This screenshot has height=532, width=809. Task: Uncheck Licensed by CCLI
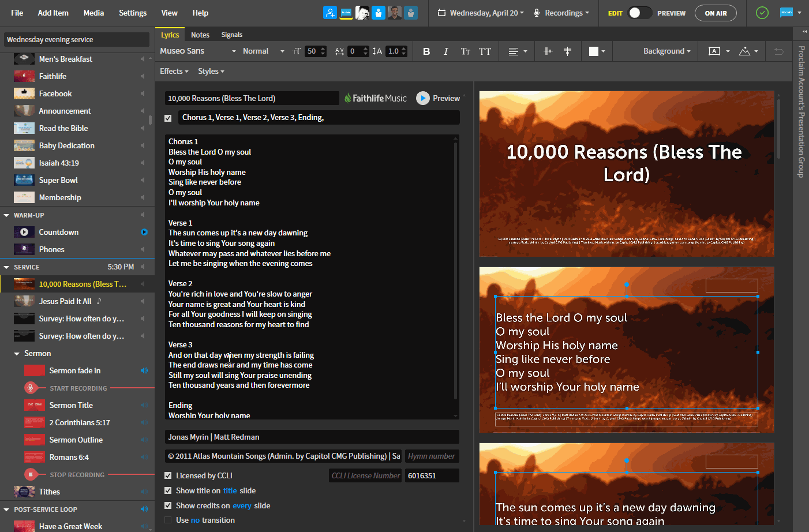(168, 475)
